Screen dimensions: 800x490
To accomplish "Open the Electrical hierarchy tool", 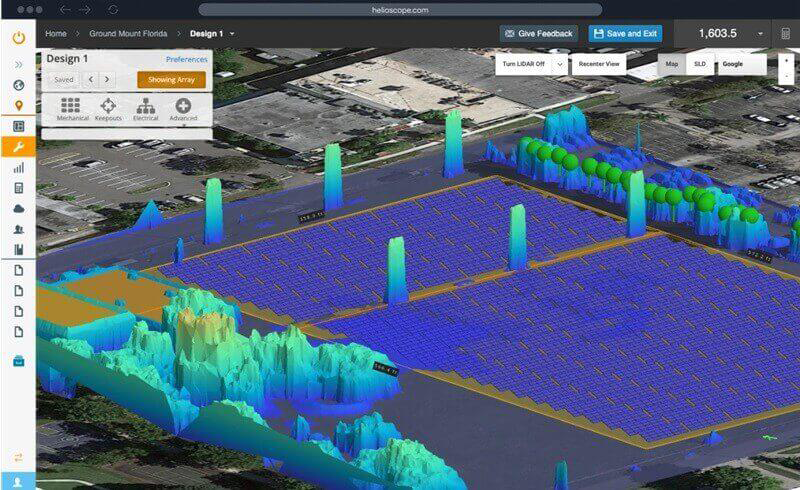I will coord(145,109).
